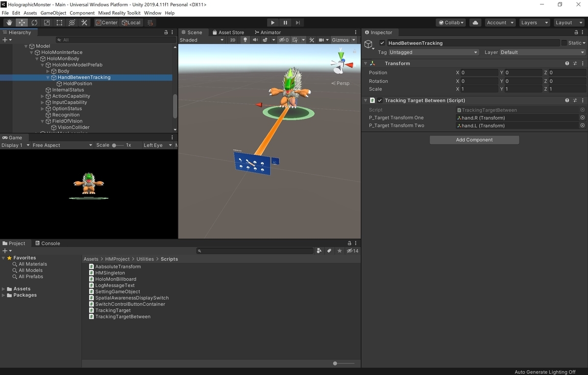The image size is (588, 375).
Task: Toggle 2D mode in Scene view
Action: click(233, 40)
